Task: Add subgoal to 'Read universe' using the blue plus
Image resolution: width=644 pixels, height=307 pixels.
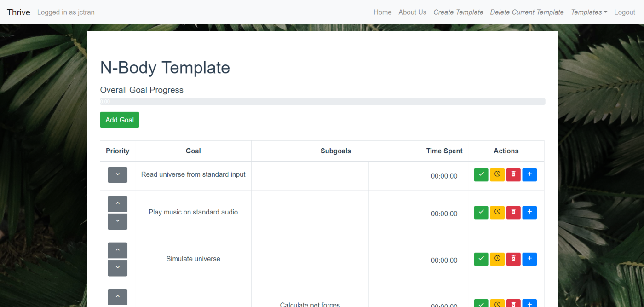Action: point(529,175)
